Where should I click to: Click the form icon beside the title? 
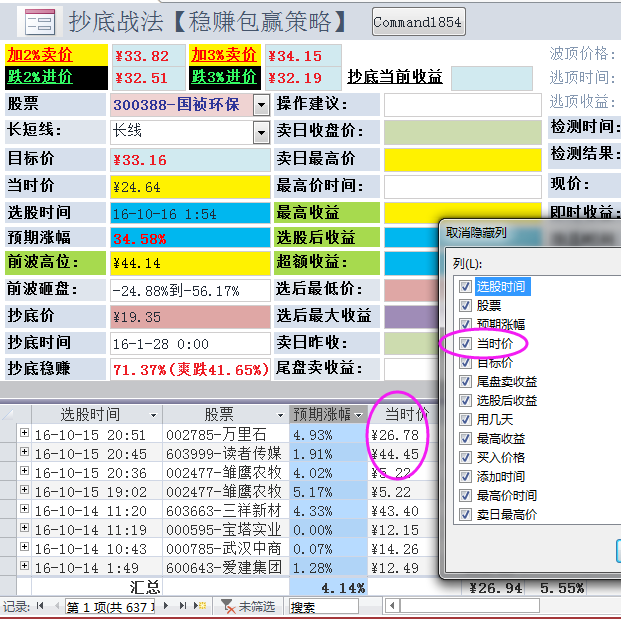tap(38, 22)
